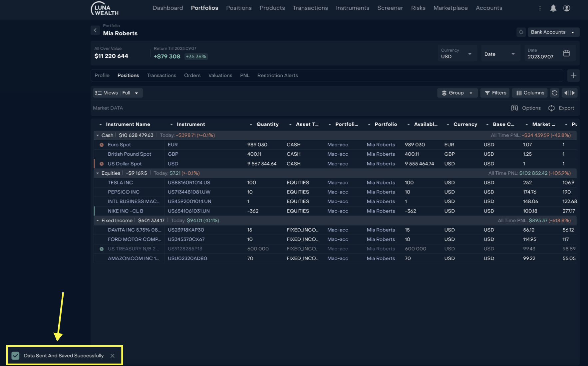Switch to the Valuations tab
The width and height of the screenshot is (588, 366).
pos(220,76)
